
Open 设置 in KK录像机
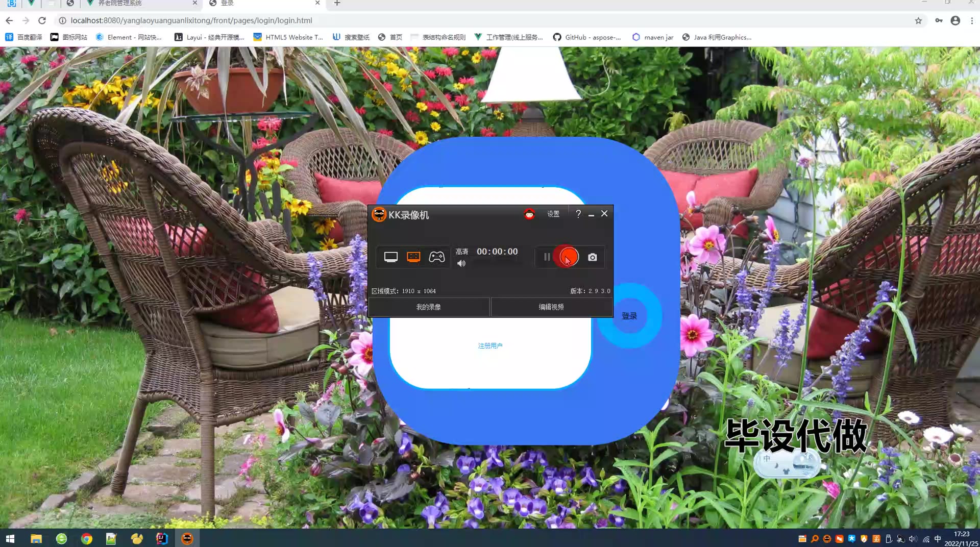click(x=553, y=214)
